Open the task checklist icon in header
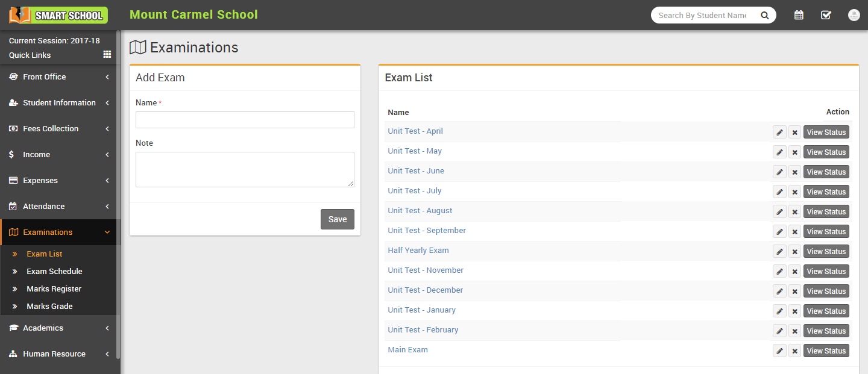 point(826,15)
